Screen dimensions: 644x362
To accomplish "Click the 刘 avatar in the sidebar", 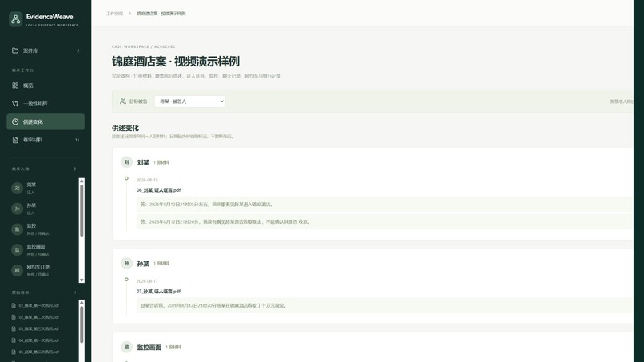I will (17, 188).
